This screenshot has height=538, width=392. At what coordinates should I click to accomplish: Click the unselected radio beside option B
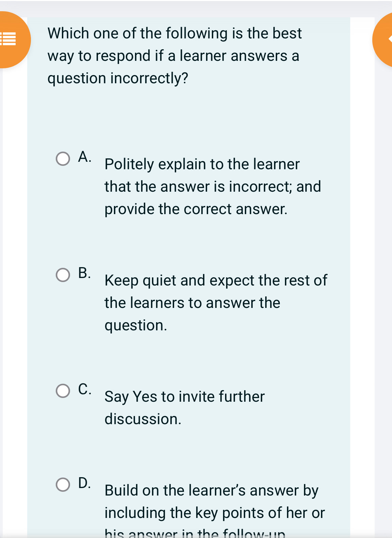[x=63, y=274]
